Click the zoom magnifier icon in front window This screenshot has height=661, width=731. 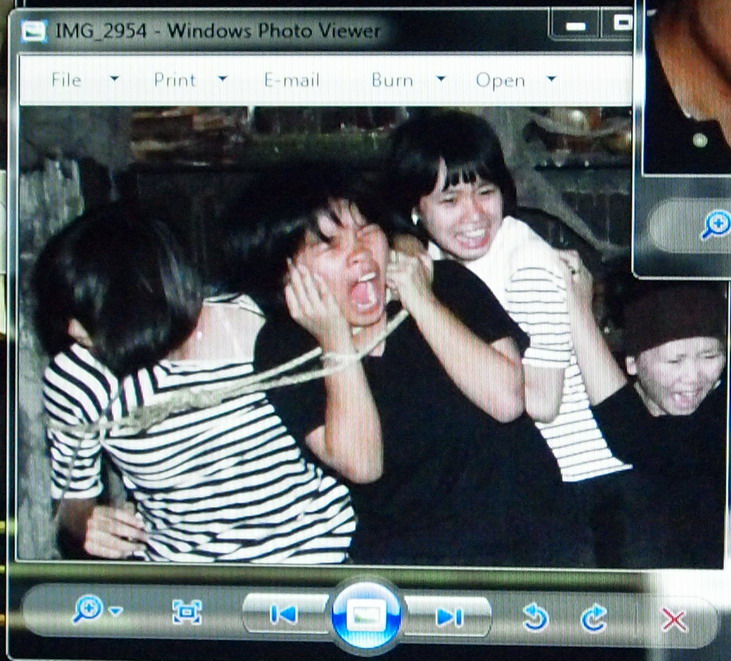88,608
